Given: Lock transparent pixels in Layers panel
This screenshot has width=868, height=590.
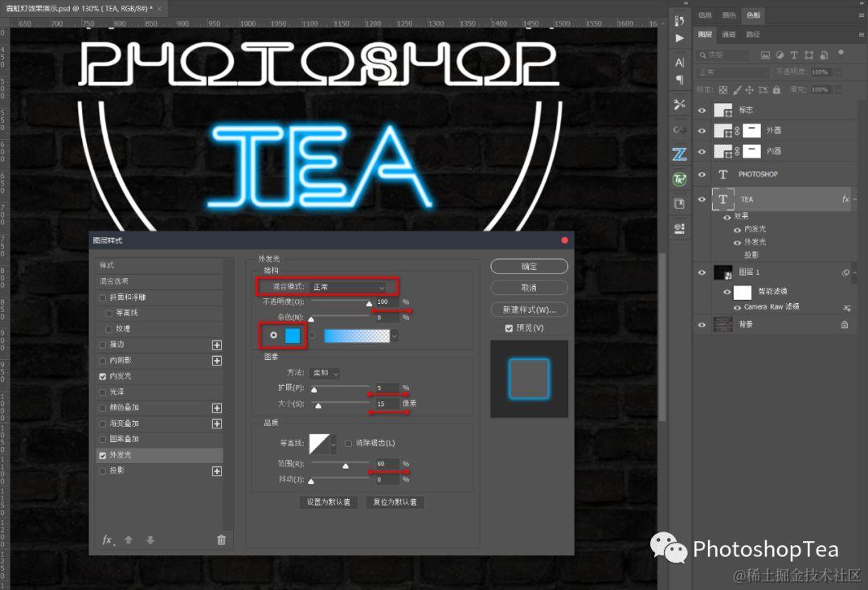Looking at the screenshot, I should point(723,90).
